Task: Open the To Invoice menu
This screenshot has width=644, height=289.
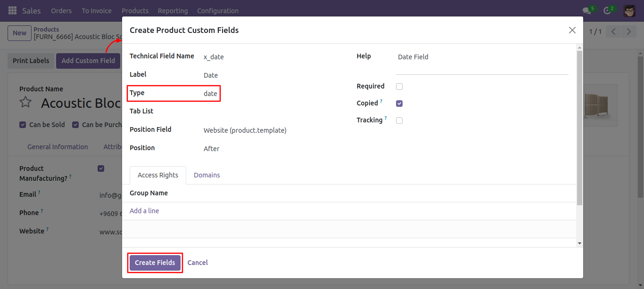Action: click(x=97, y=10)
